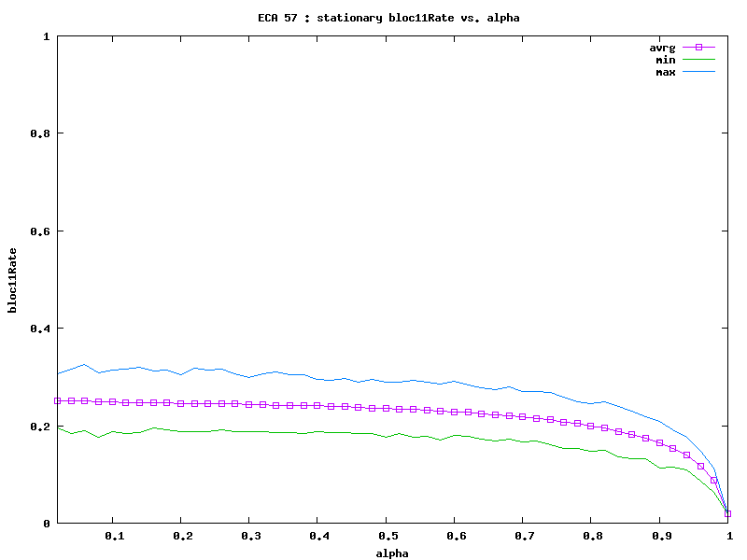Click the blue line sample in the legend
This screenshot has width=747, height=560.
(698, 72)
